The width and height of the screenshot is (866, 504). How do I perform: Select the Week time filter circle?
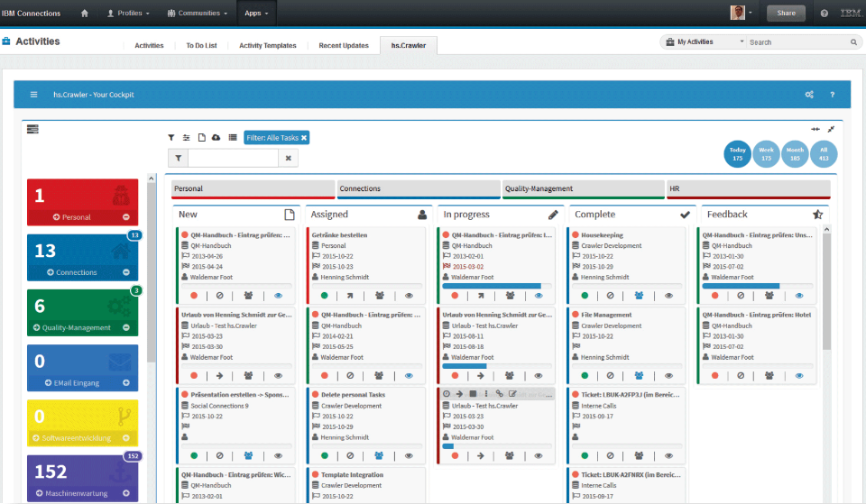(x=766, y=154)
